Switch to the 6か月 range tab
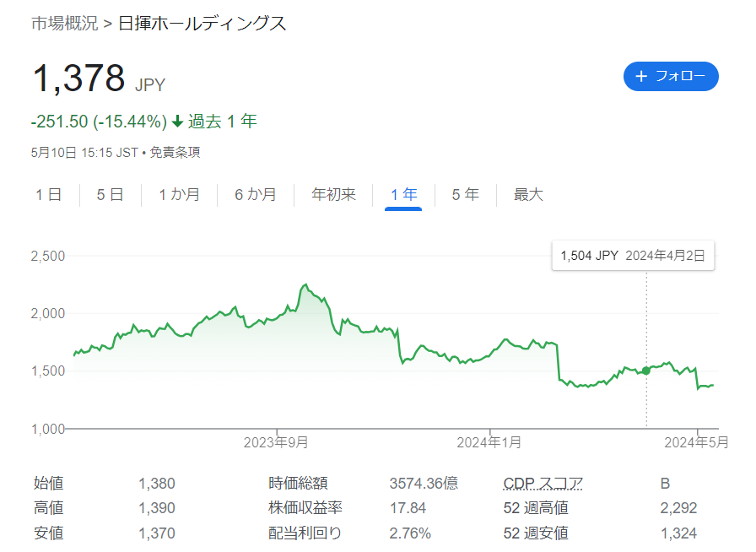The width and height of the screenshot is (756, 552). tap(256, 194)
